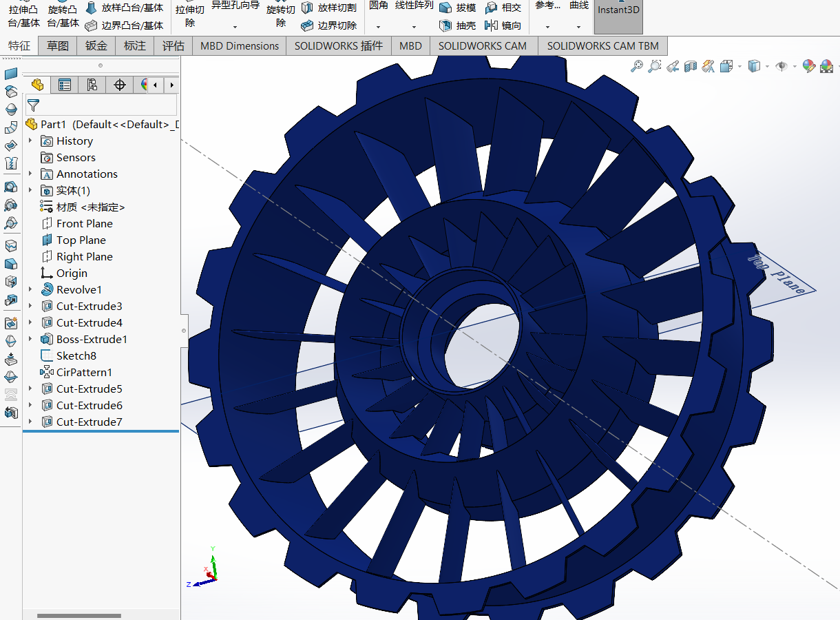Screen dimensions: 840x620
Task: Click the DimXpertManager crosshair tab icon
Action: coord(120,85)
